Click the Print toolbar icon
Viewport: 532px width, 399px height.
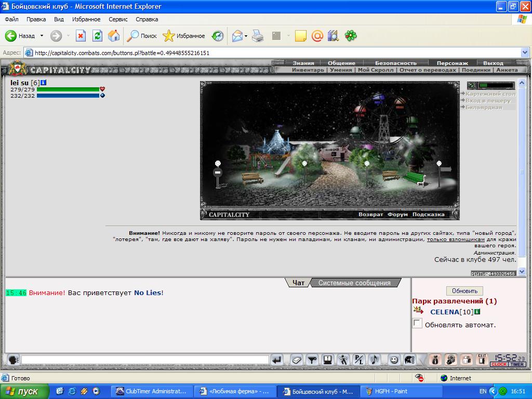258,36
